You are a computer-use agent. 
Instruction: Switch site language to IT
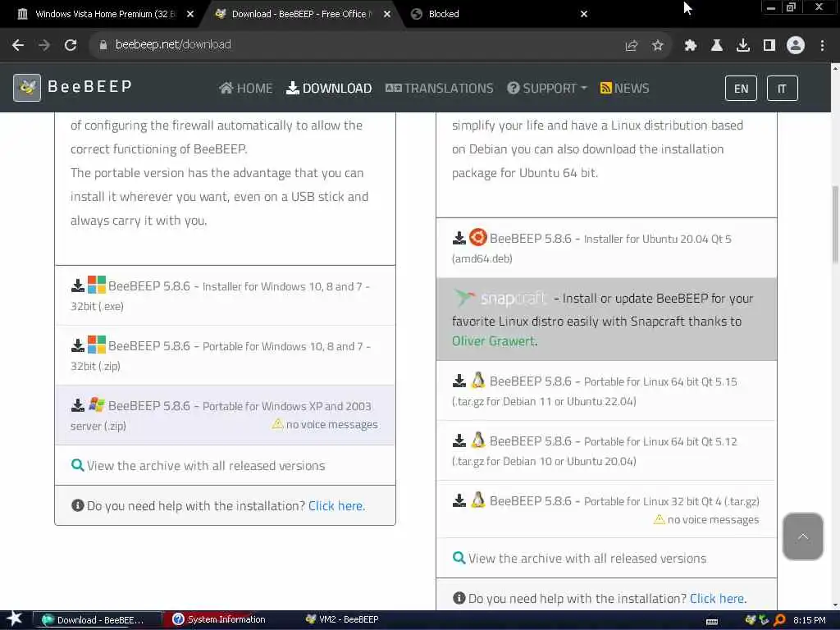pos(782,89)
